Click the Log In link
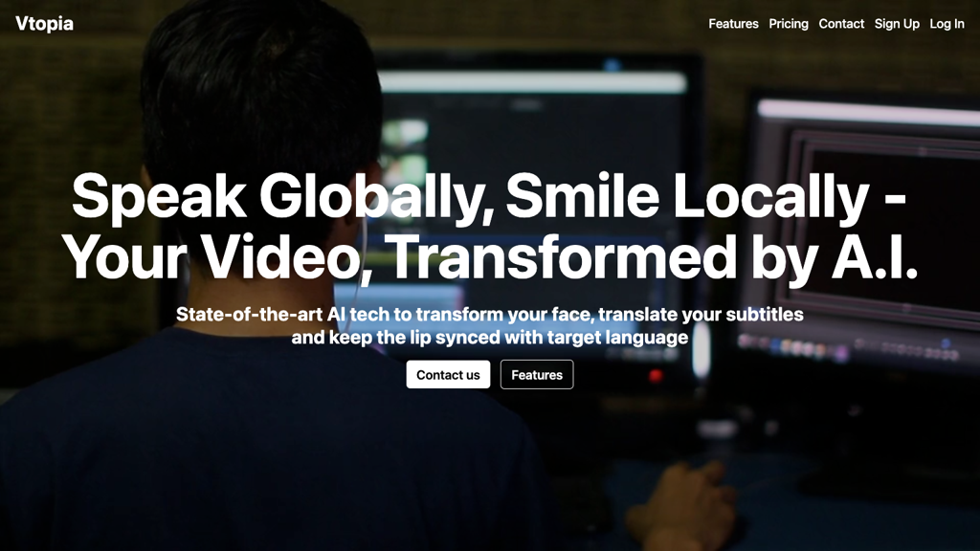 point(947,24)
